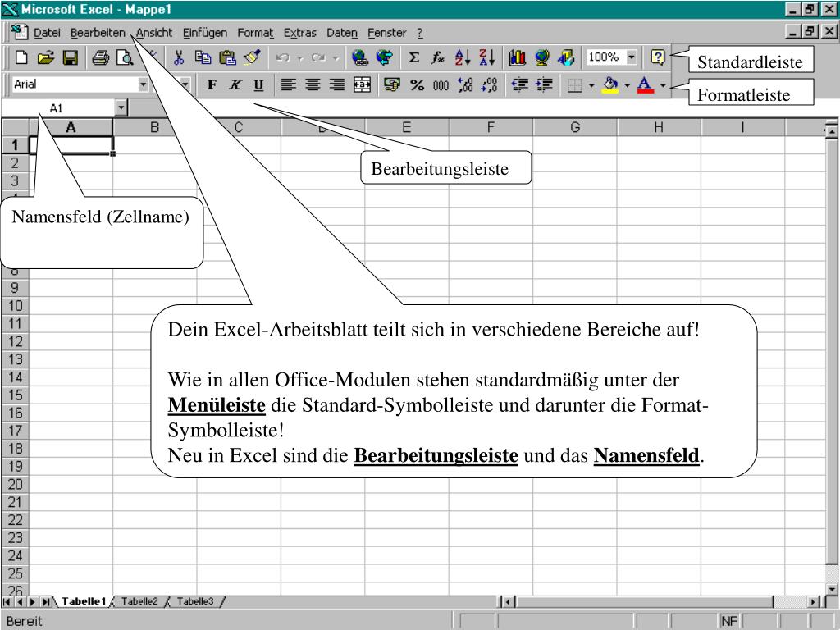This screenshot has width=840, height=630.
Task: Cut the selection with the scissors icon
Action: coord(178,57)
